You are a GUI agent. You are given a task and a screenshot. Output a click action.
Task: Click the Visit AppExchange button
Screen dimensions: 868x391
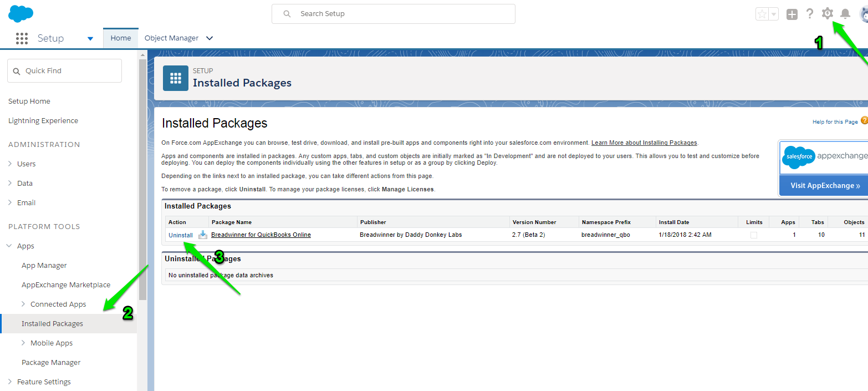[x=824, y=185]
